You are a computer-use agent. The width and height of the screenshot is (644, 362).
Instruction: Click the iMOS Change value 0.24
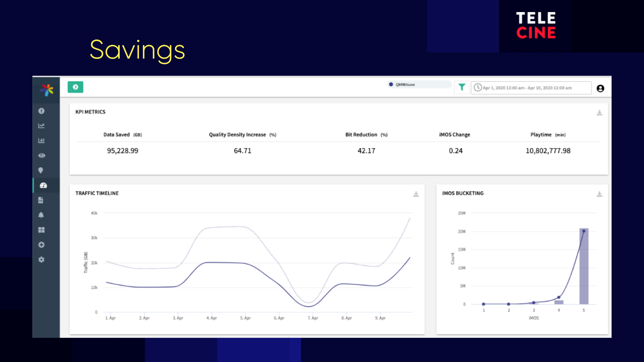click(x=456, y=151)
